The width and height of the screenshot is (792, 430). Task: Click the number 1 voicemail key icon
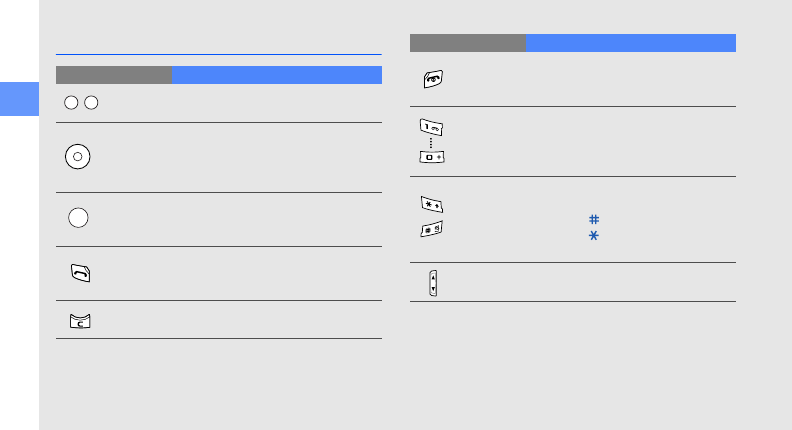tap(431, 127)
